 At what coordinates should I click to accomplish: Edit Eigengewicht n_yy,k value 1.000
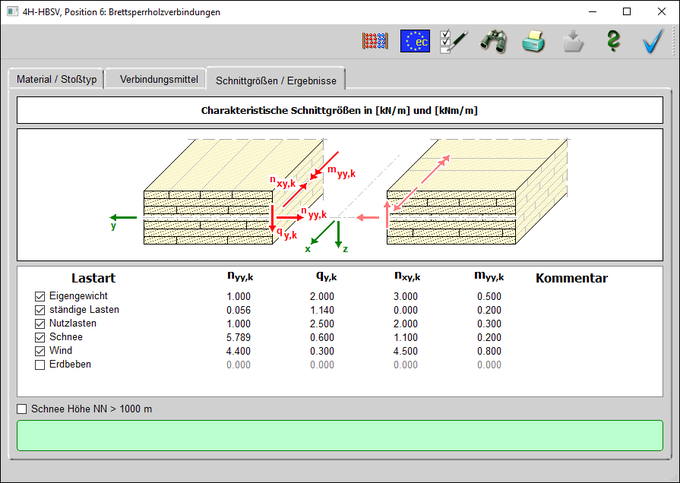238,297
